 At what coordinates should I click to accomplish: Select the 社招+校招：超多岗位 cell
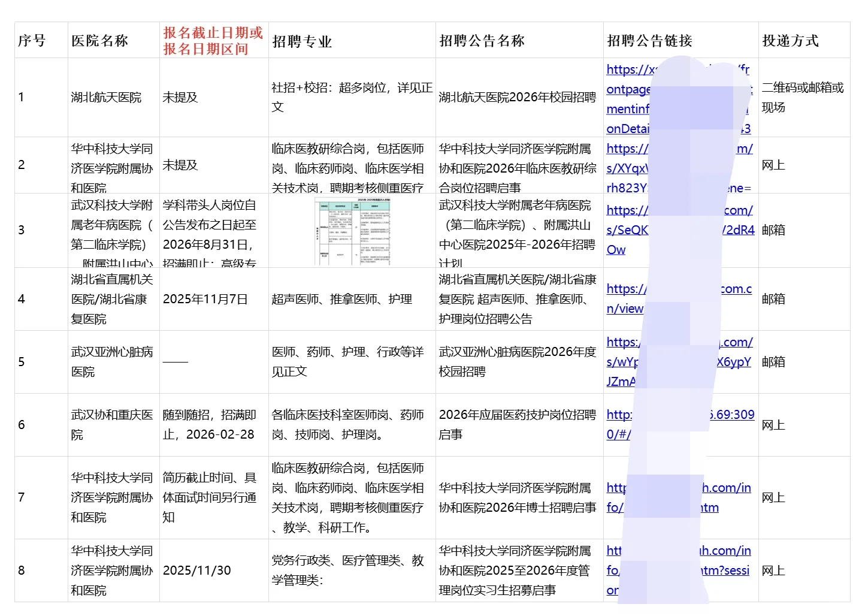352,97
